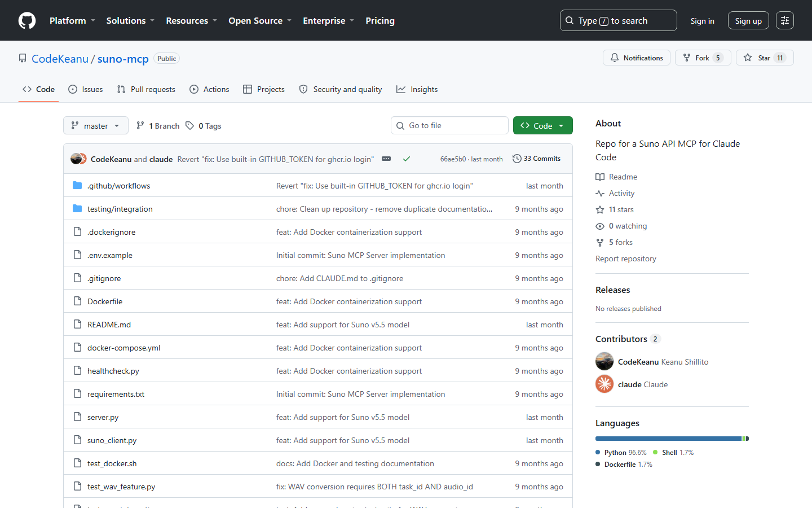This screenshot has width=812, height=508.
Task: Open the Pull requests tab
Action: [x=146, y=89]
